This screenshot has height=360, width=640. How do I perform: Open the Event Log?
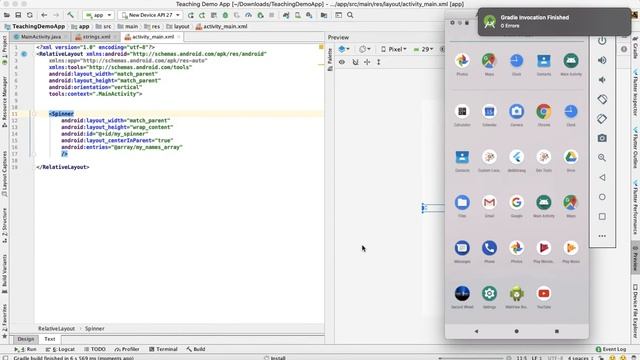click(611, 349)
